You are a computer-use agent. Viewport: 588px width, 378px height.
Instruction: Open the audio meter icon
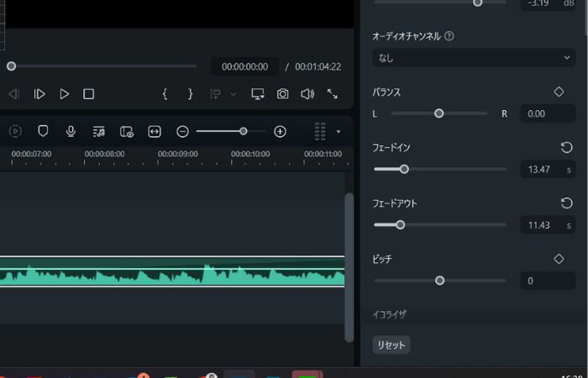tap(320, 132)
